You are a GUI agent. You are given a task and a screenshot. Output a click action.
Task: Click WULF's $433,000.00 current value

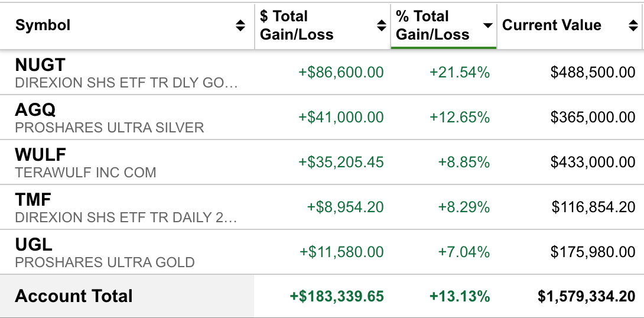pyautogui.click(x=593, y=163)
